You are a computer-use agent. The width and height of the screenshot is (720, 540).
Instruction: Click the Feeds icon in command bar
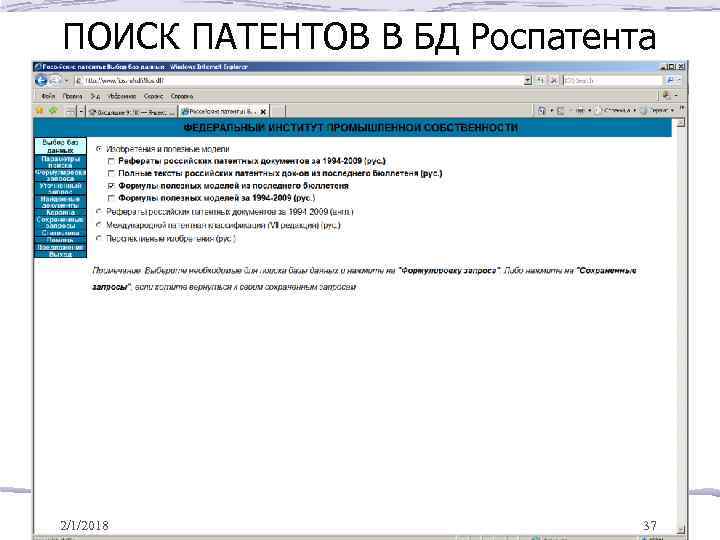click(x=560, y=111)
